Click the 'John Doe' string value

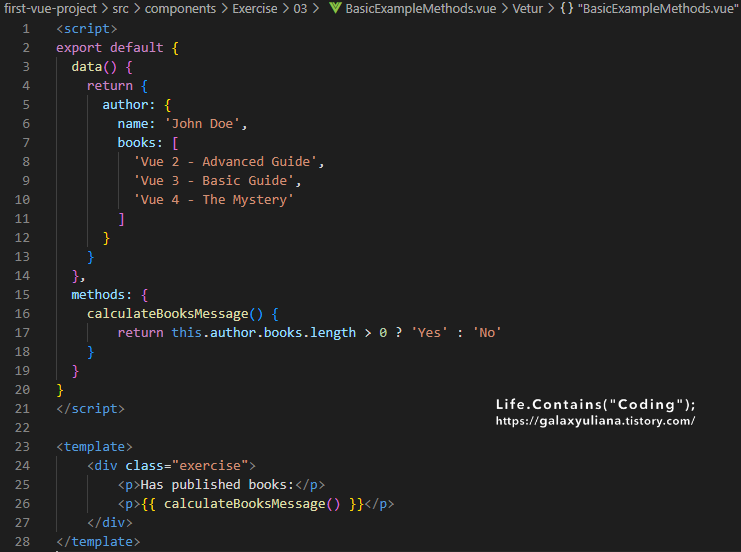(x=202, y=124)
